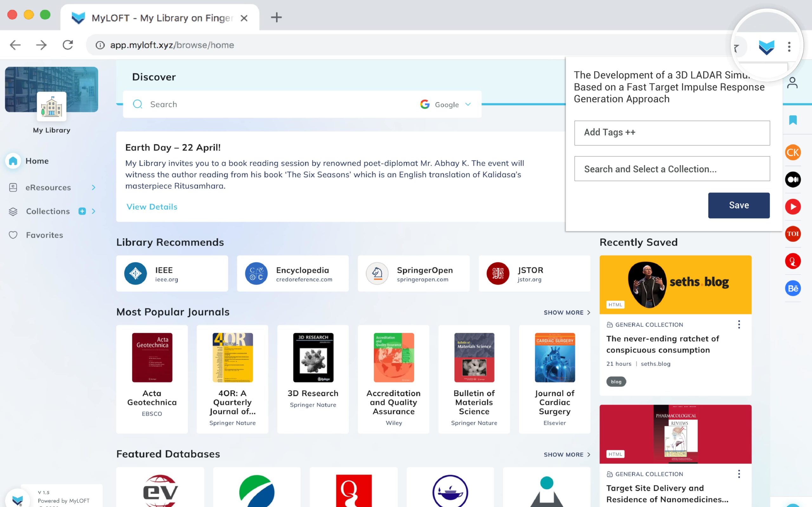The image size is (812, 507).
Task: Open the Acta Geotechnica journal
Action: coord(152,379)
